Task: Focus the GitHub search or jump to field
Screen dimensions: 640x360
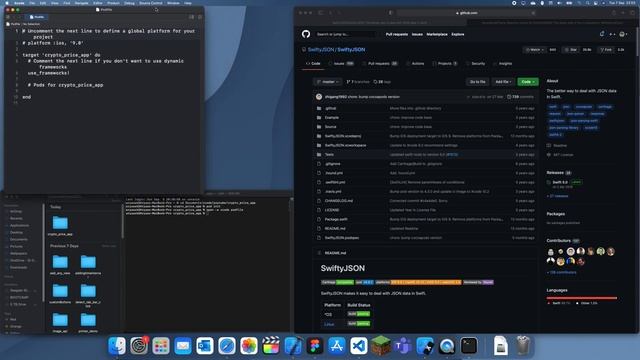Action: tap(345, 34)
